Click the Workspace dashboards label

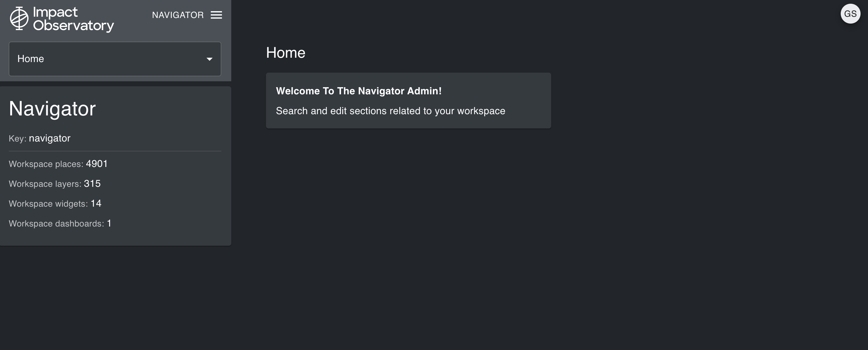coord(56,224)
